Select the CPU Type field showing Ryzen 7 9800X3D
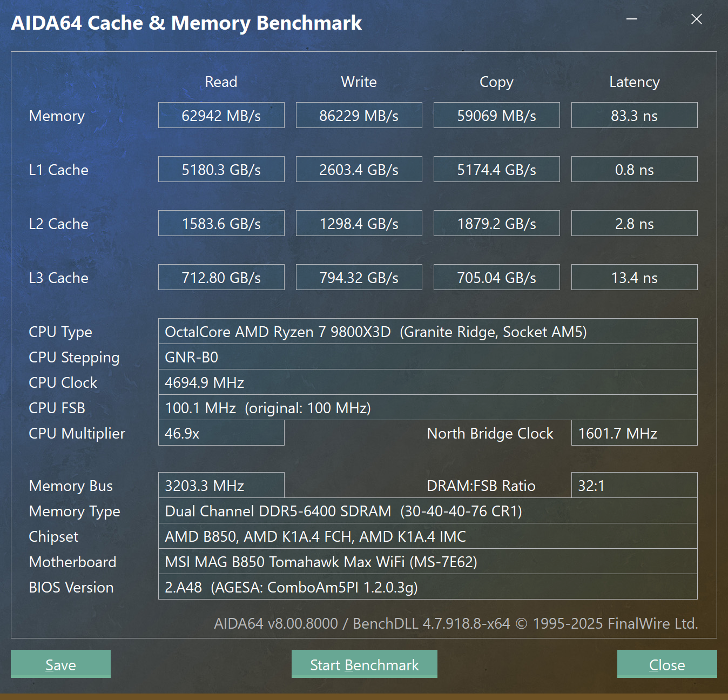 pyautogui.click(x=428, y=331)
